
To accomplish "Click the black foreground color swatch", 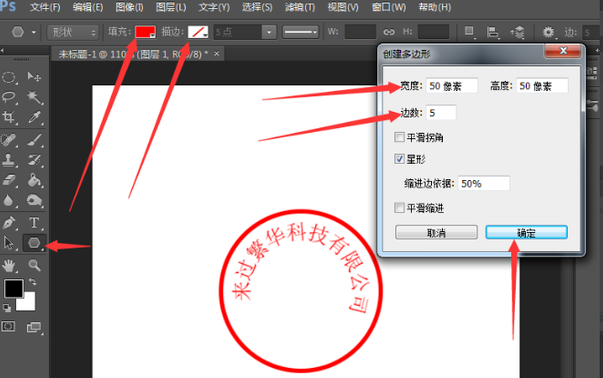I will pyautogui.click(x=13, y=288).
